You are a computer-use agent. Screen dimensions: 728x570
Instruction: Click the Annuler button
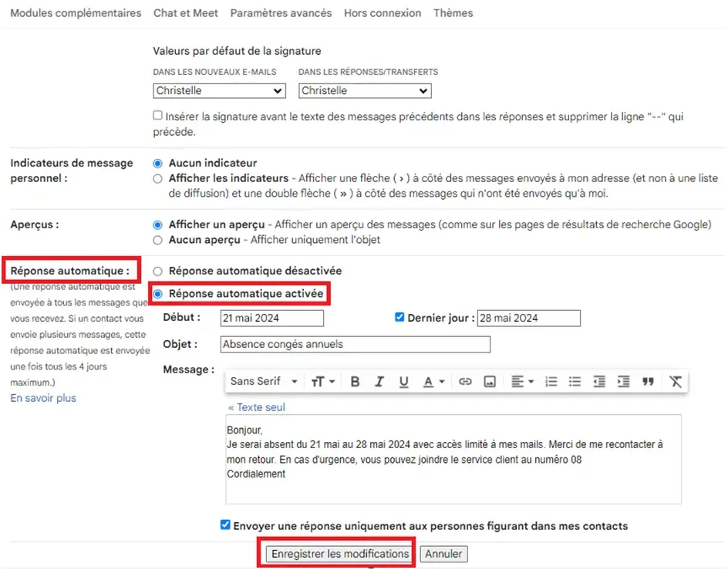point(443,554)
